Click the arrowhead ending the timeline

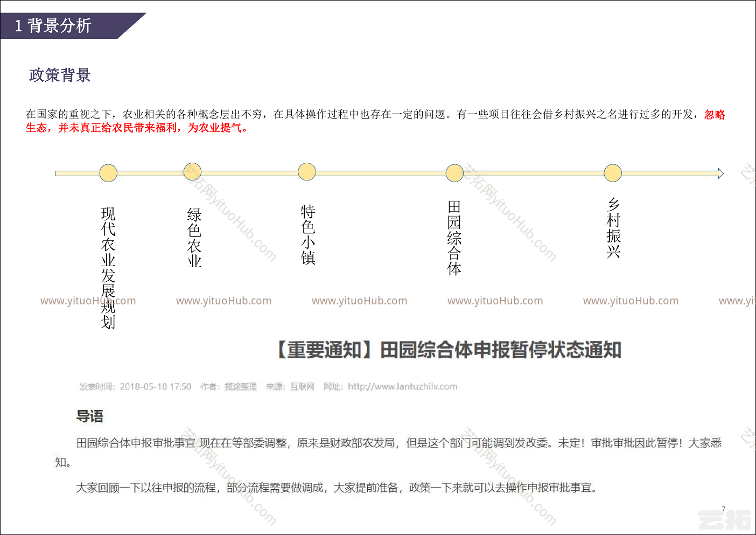720,173
